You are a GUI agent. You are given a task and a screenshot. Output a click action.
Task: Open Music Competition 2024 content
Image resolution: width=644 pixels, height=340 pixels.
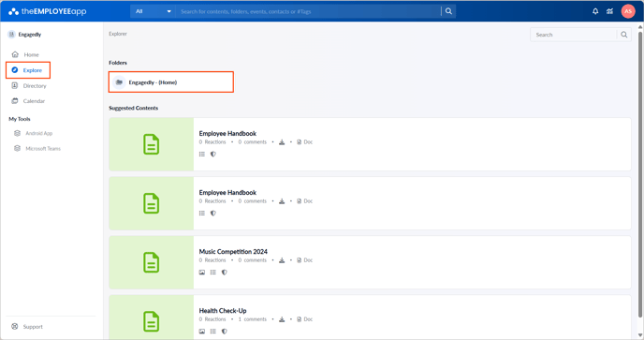point(233,252)
